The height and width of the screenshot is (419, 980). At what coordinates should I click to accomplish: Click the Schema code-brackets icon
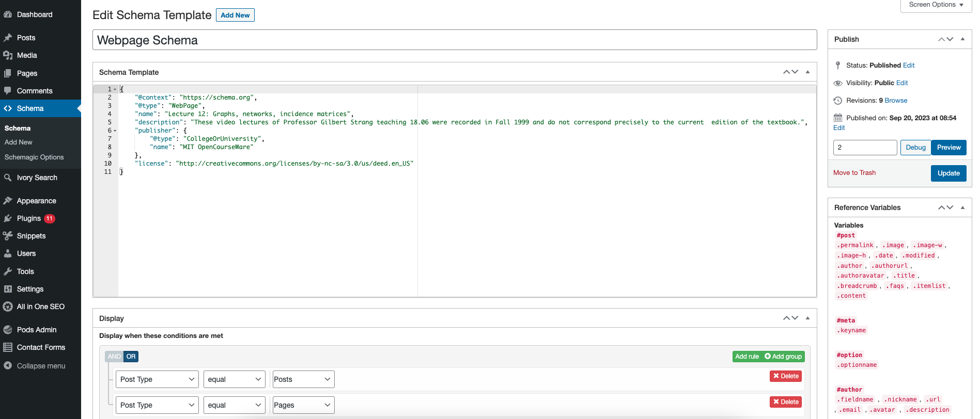[x=8, y=108]
